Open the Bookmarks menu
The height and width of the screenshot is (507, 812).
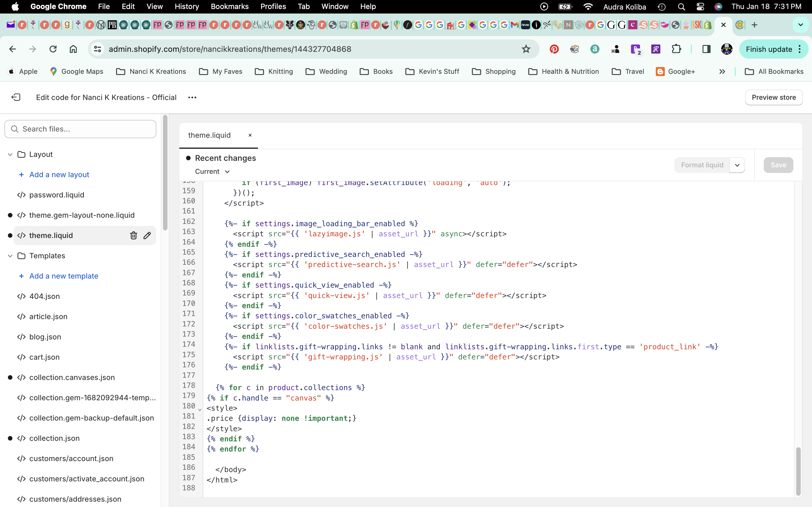pos(230,6)
